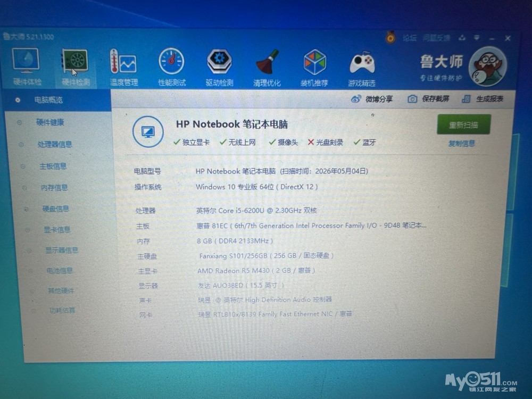532x399 pixels.
Task: Close the 鲁大师 window
Action: 508,38
